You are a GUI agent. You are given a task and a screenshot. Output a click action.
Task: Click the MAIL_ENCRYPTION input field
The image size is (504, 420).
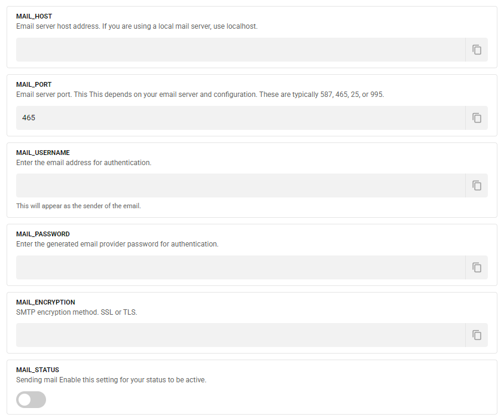coord(240,335)
